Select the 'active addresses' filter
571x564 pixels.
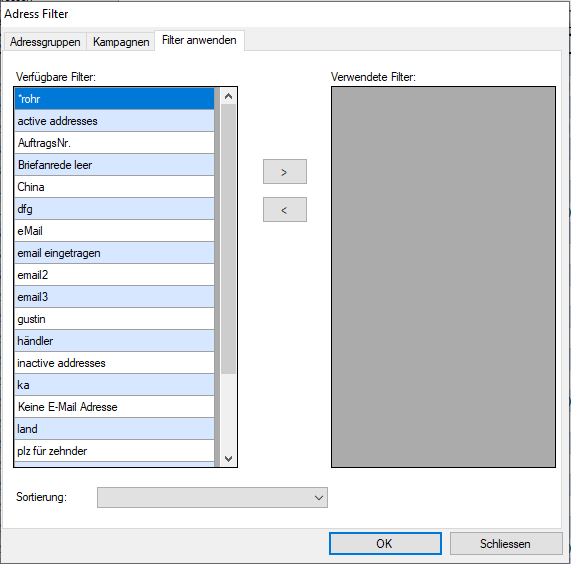click(114, 121)
